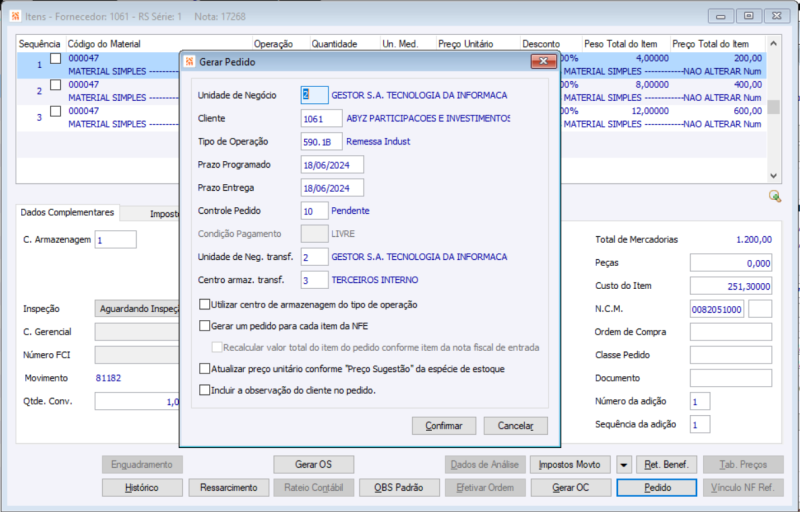Click the Unidade de Neg. transf. field
The width and height of the screenshot is (800, 512).
314,257
